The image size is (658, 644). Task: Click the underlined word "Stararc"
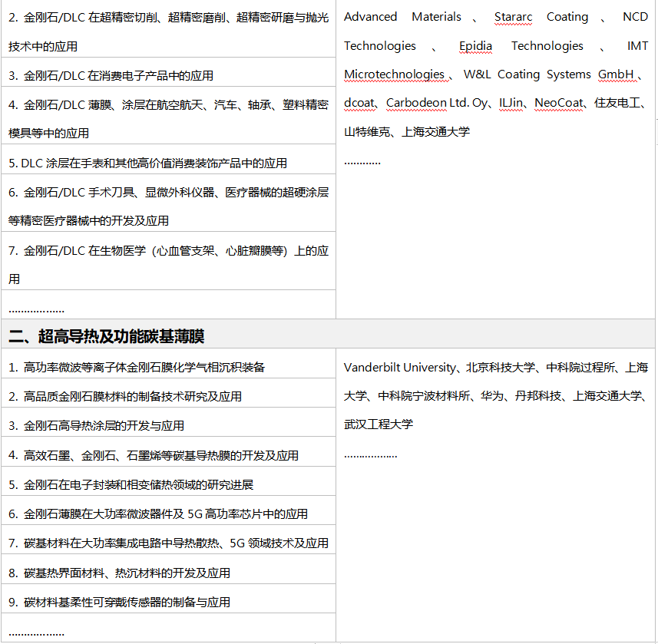pos(513,17)
